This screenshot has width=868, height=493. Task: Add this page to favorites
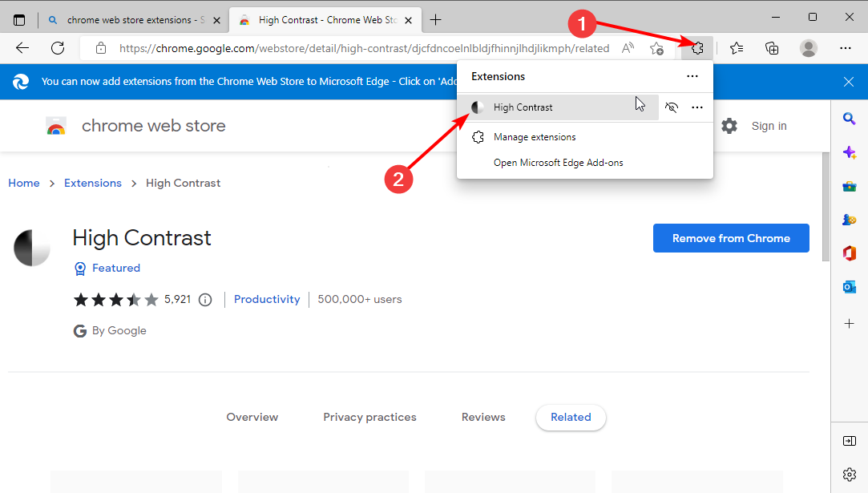point(656,48)
